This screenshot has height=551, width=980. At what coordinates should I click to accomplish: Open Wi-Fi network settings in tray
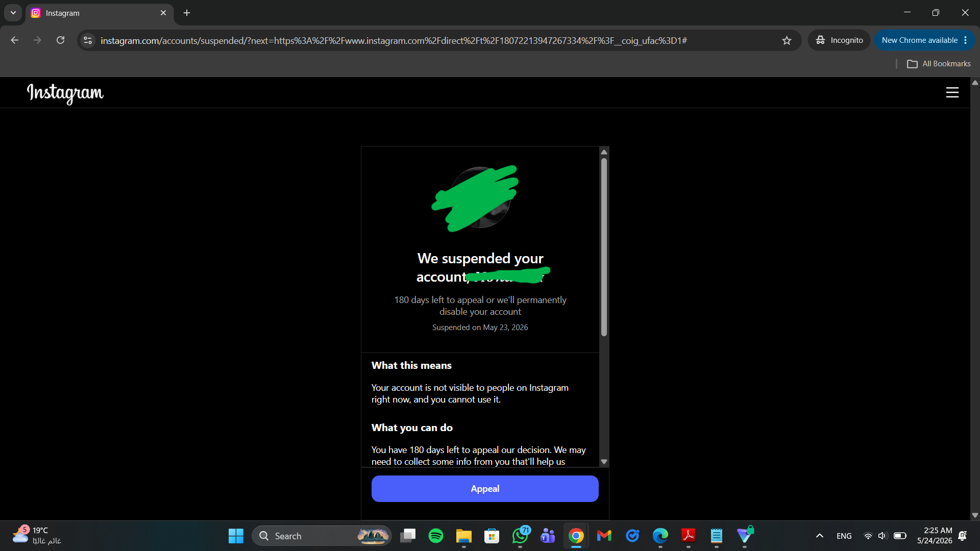pyautogui.click(x=868, y=536)
